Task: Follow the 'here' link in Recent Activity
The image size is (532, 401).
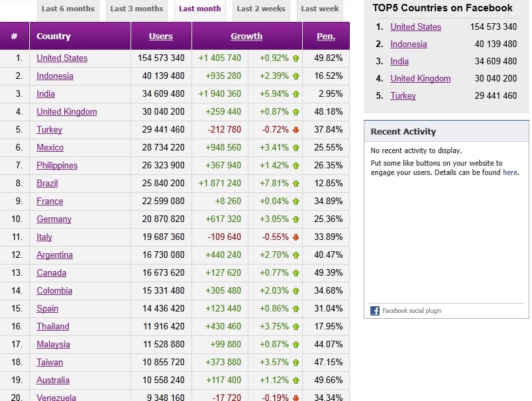Action: coord(510,172)
